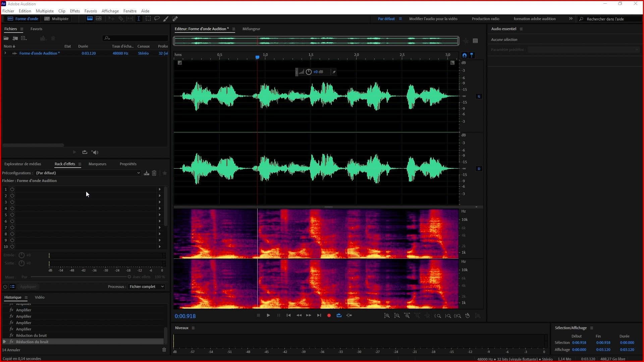The height and width of the screenshot is (362, 644).
Task: Select the Spot Healing Brush tool
Action: point(175,18)
